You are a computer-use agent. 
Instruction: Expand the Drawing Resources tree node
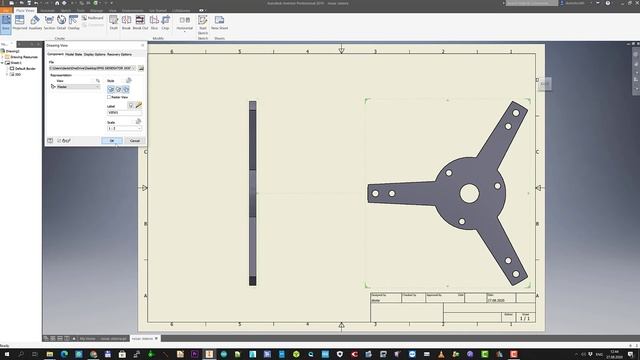[x=2, y=57]
